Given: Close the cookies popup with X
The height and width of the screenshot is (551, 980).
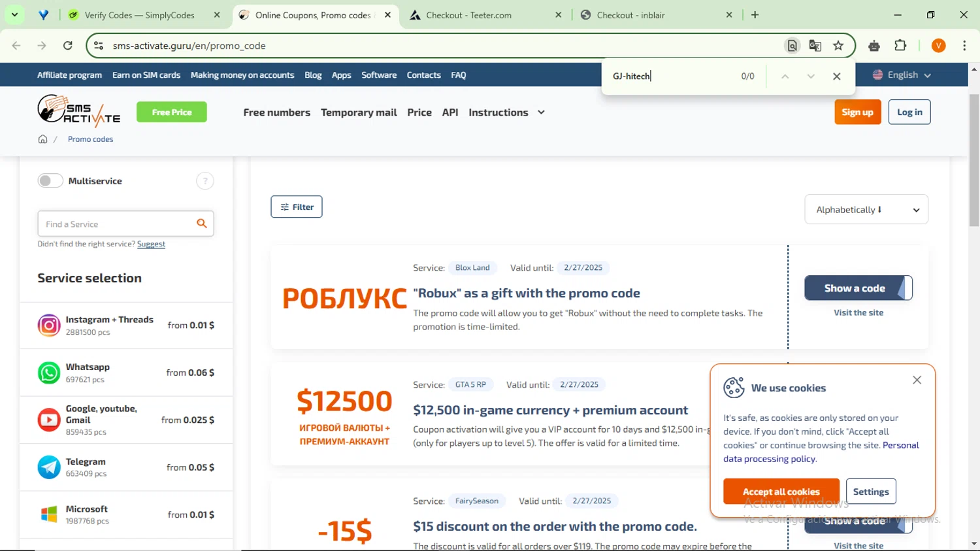Looking at the screenshot, I should pyautogui.click(x=917, y=380).
